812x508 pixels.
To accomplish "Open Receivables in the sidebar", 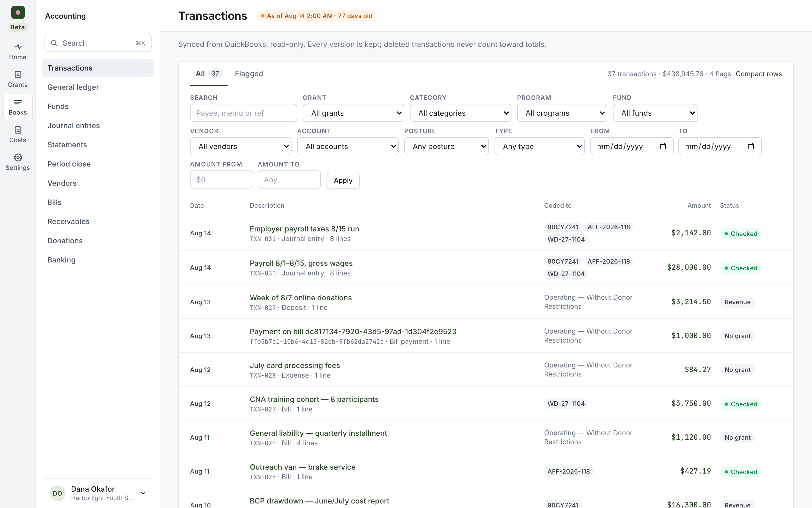I will click(x=98, y=222).
